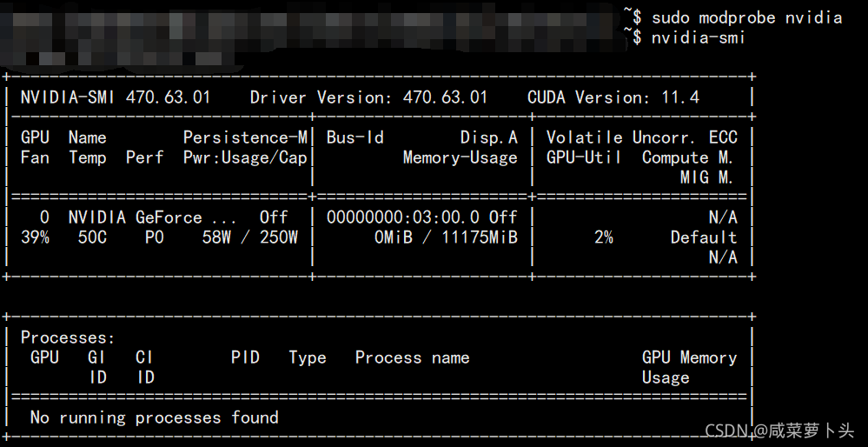Screen dimensions: 868x447
Task: Click the 'Bus-Id' column header
Action: pos(354,137)
